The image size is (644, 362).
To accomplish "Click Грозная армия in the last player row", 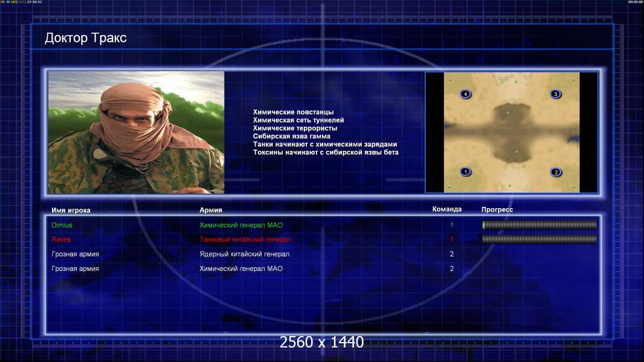I will pos(75,269).
